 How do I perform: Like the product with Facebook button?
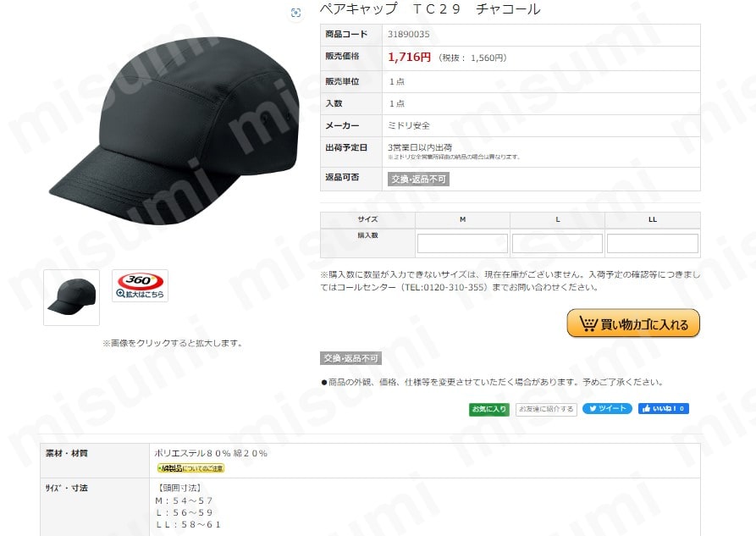click(664, 409)
